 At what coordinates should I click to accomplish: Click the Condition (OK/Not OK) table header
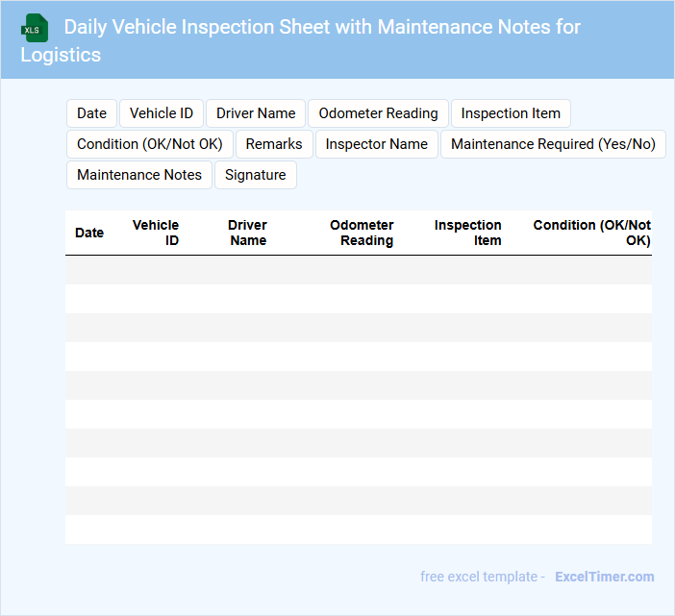[x=591, y=233]
